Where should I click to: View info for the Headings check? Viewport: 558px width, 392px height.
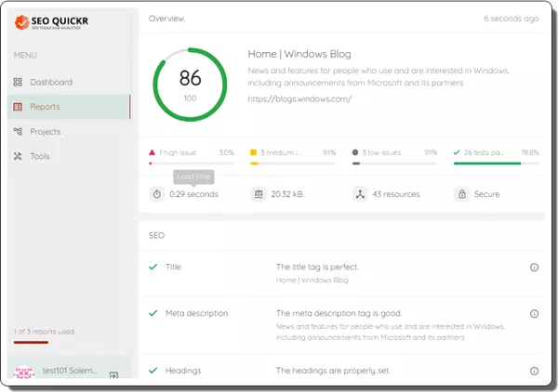pyautogui.click(x=534, y=372)
